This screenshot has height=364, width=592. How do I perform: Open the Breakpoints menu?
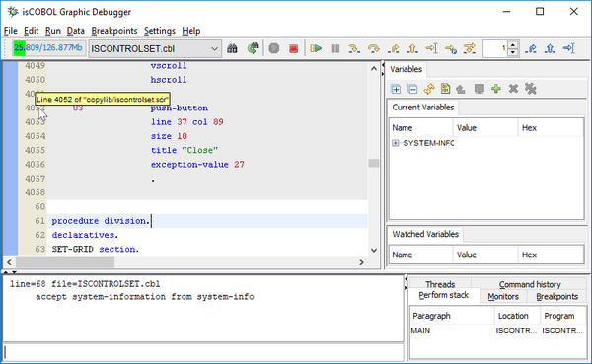click(114, 31)
